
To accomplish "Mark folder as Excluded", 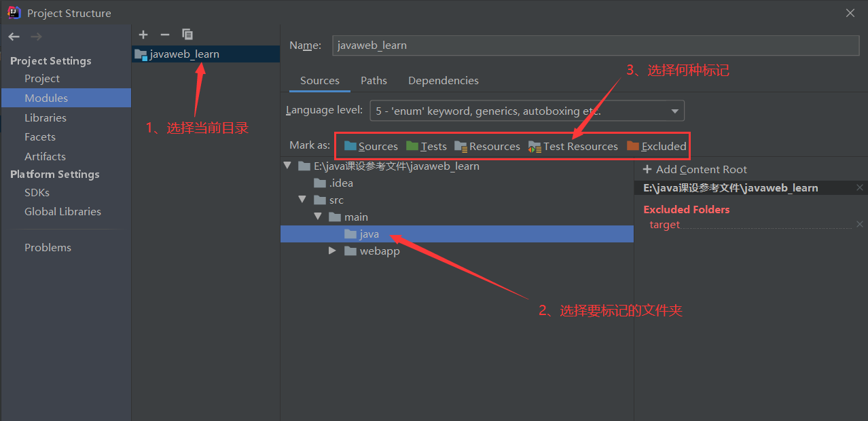I will click(x=656, y=146).
